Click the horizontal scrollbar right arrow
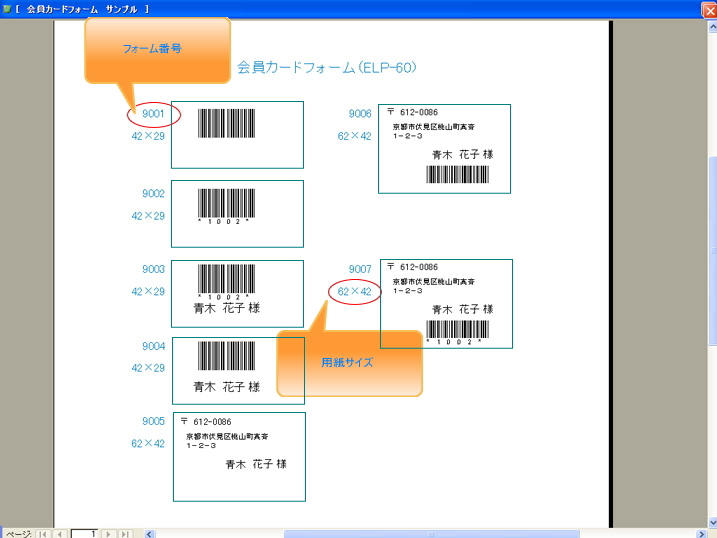The width and height of the screenshot is (717, 538). tap(702, 534)
